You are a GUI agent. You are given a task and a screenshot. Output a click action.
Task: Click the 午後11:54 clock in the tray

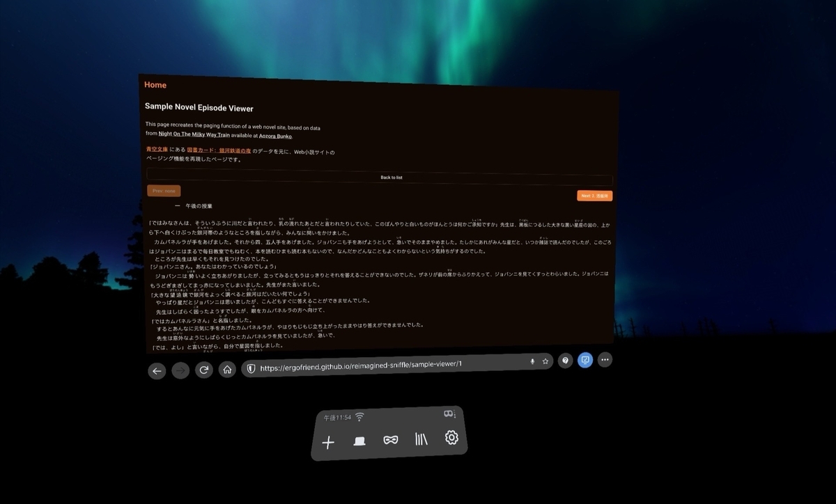pyautogui.click(x=337, y=418)
